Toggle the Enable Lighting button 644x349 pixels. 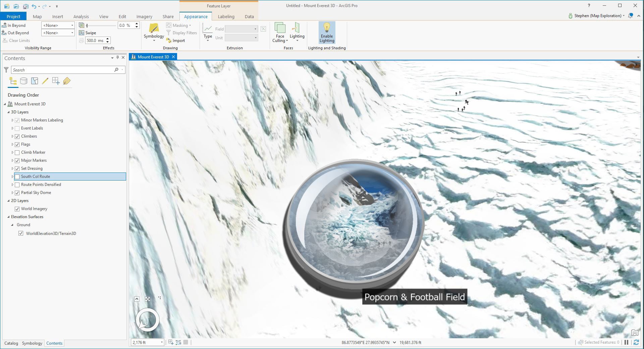327,33
